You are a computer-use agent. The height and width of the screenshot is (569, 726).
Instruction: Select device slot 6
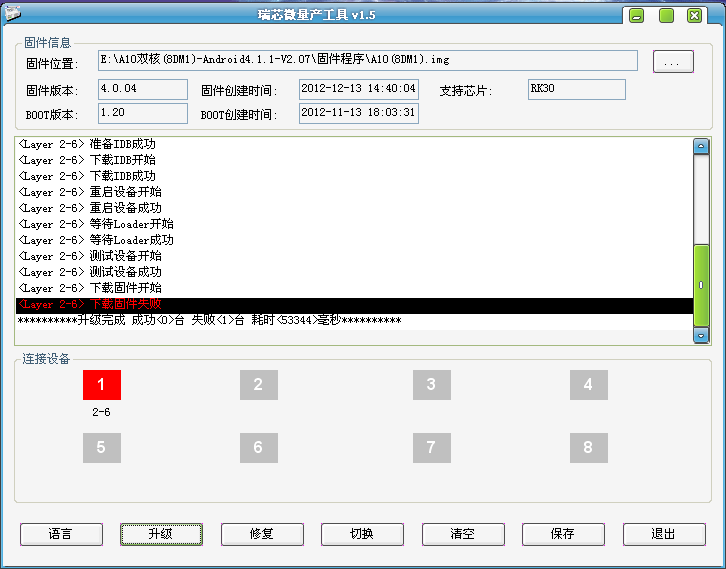tap(259, 448)
